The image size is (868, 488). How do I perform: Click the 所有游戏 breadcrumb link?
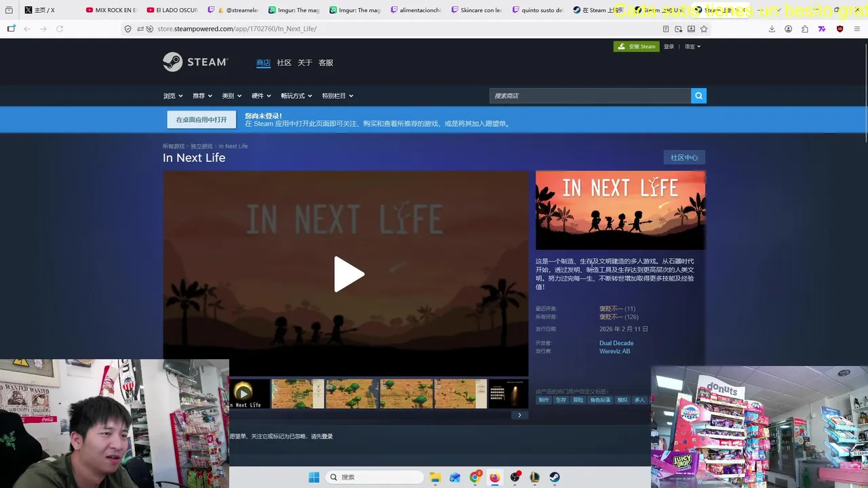pyautogui.click(x=174, y=146)
